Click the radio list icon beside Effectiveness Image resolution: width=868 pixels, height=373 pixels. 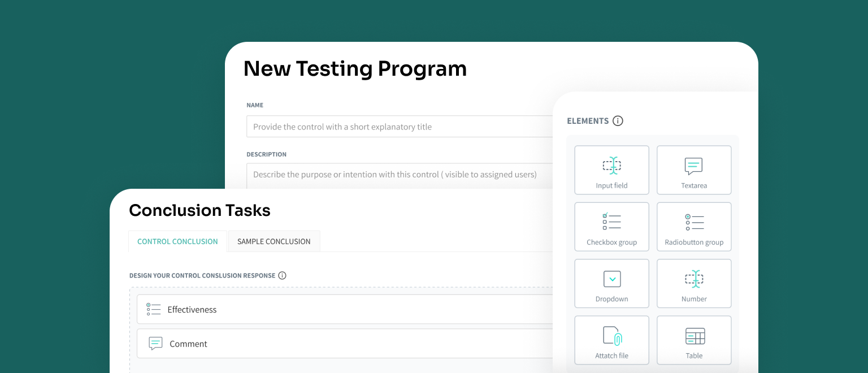pyautogui.click(x=154, y=309)
